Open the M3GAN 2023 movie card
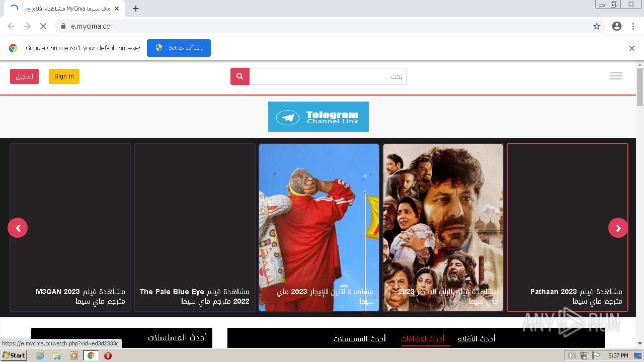 (x=70, y=228)
